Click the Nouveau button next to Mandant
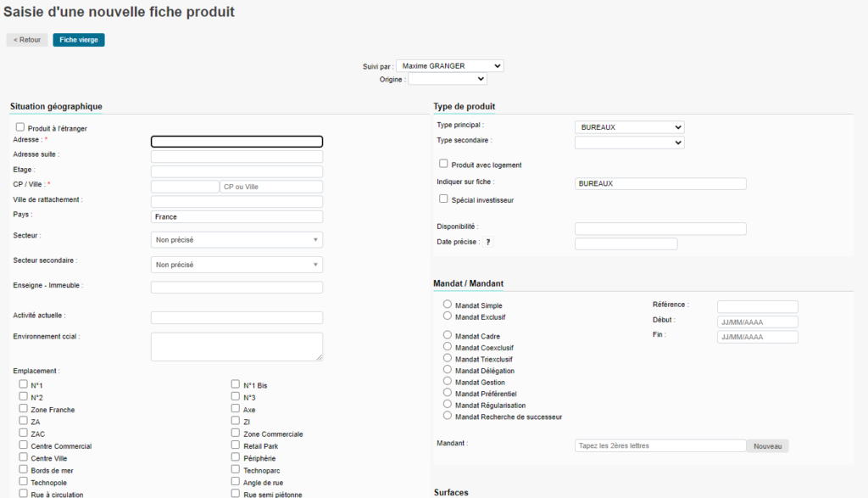 click(x=767, y=445)
